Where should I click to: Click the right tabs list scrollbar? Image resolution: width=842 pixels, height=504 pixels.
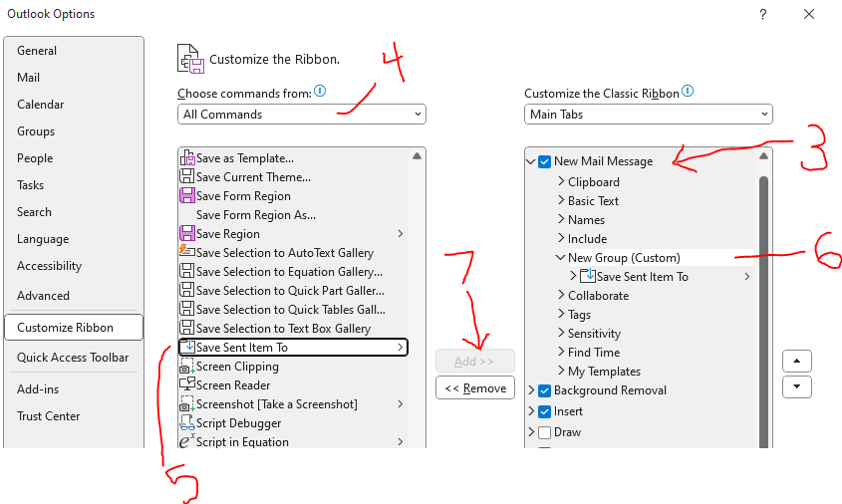pyautogui.click(x=763, y=312)
